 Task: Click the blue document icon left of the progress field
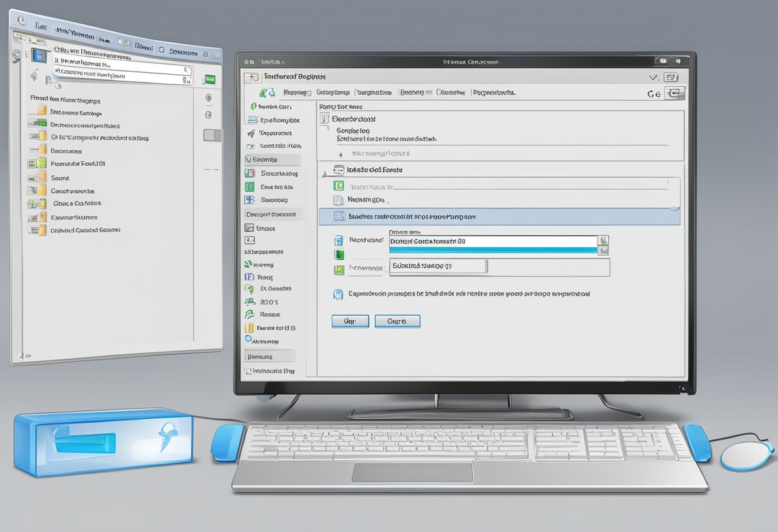(x=338, y=240)
